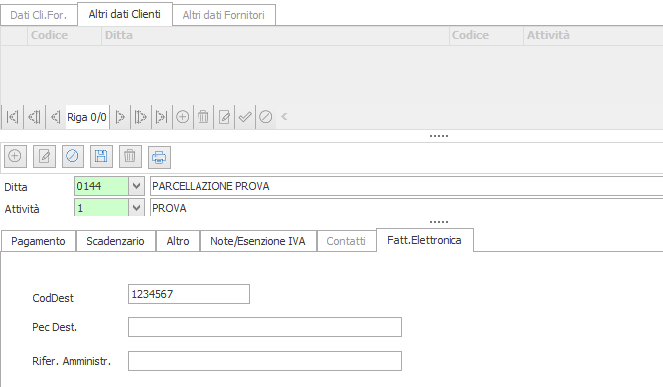Viewport: 663px width, 387px height.
Task: Go to first row in grid navigator
Action: coord(12,117)
